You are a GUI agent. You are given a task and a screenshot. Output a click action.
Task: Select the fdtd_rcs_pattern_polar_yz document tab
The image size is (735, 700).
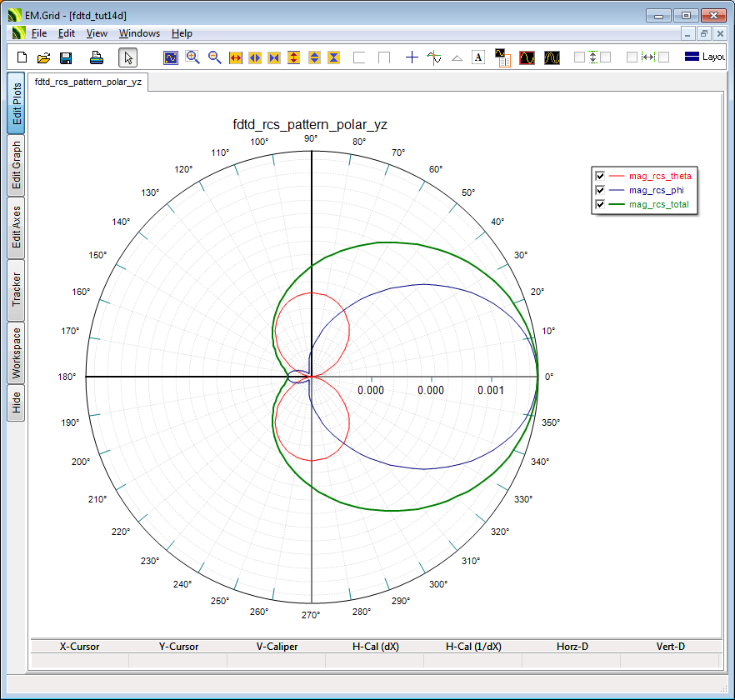[x=87, y=82]
